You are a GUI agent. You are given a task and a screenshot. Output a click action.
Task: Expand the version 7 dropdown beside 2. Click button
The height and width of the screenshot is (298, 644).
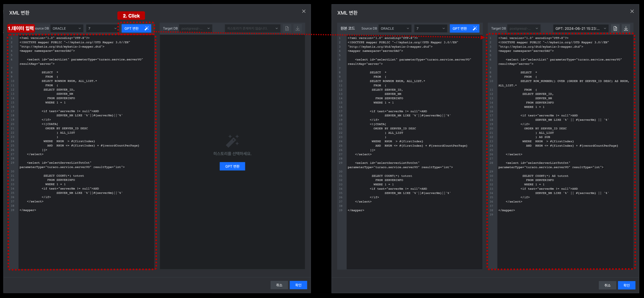point(102,29)
